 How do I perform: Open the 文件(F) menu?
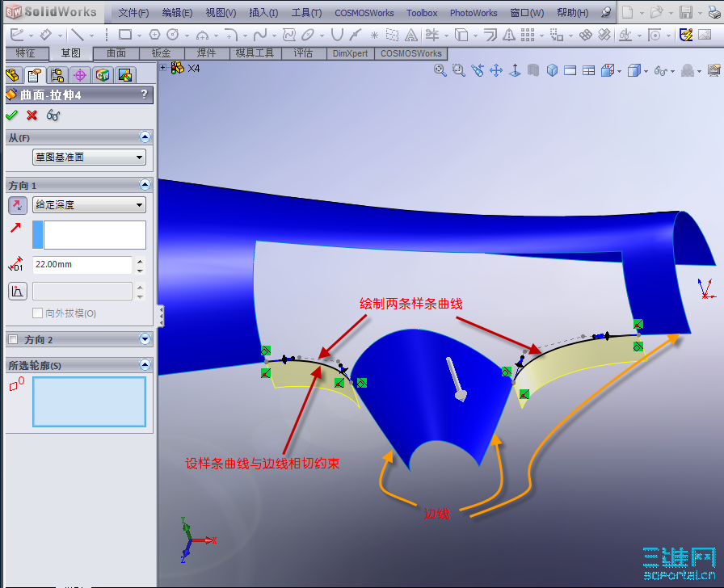coord(133,13)
